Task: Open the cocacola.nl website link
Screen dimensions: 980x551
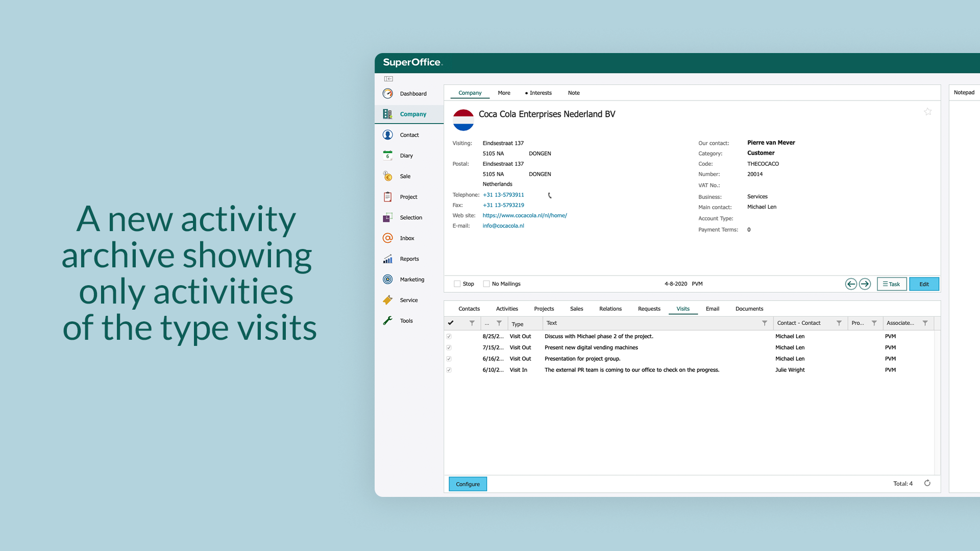Action: (525, 215)
